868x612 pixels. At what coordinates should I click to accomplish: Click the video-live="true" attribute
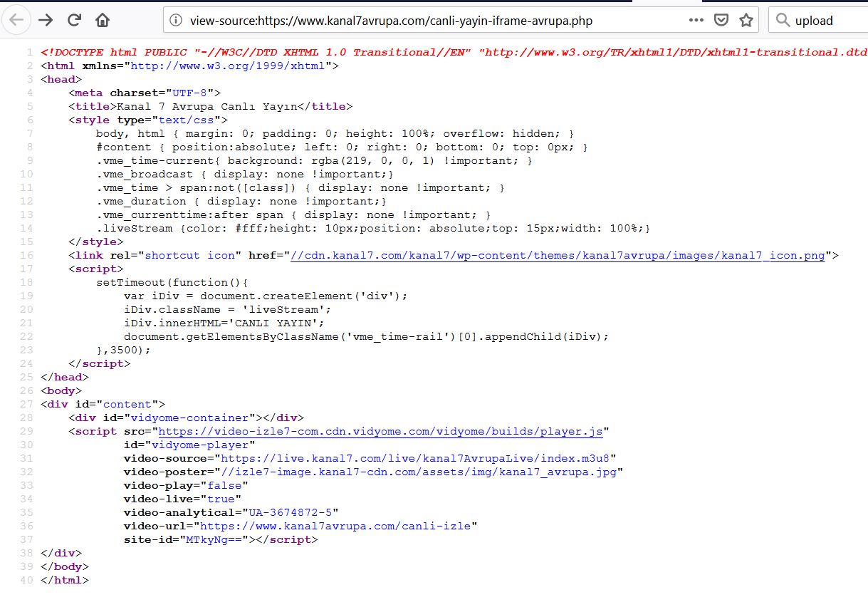coord(182,499)
